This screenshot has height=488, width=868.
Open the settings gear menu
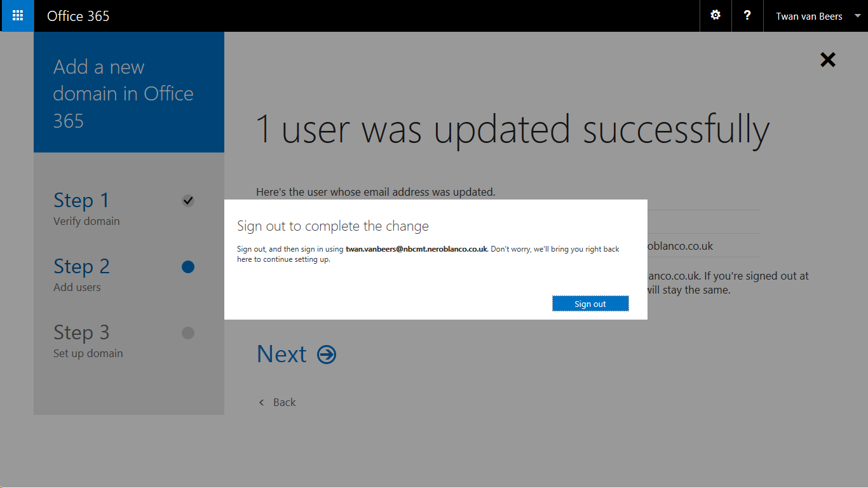point(715,16)
